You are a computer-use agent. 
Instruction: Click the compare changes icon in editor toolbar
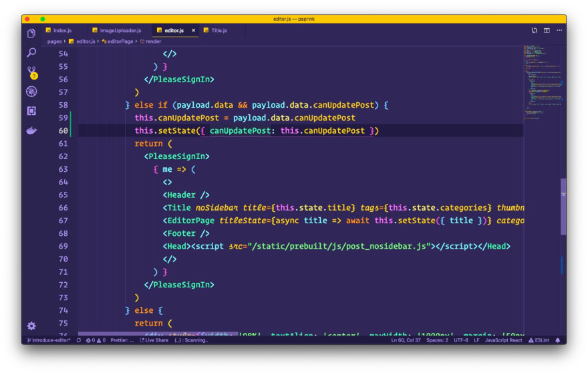point(535,30)
